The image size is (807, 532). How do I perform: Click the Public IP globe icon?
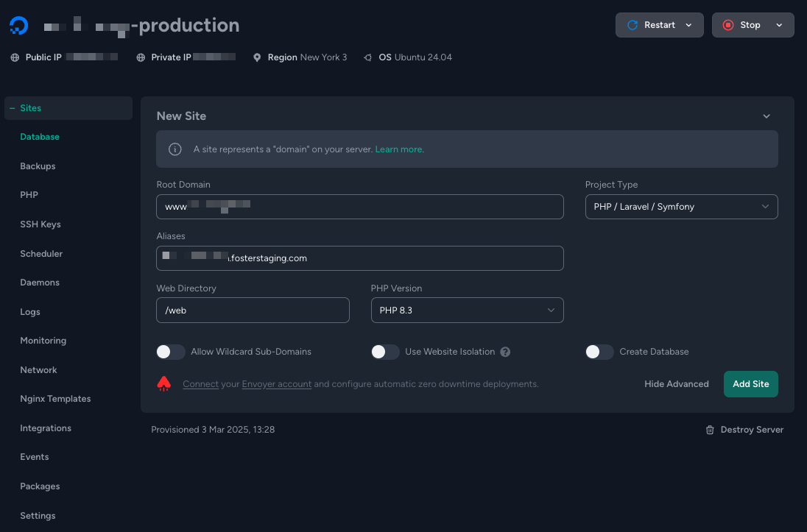pyautogui.click(x=15, y=57)
